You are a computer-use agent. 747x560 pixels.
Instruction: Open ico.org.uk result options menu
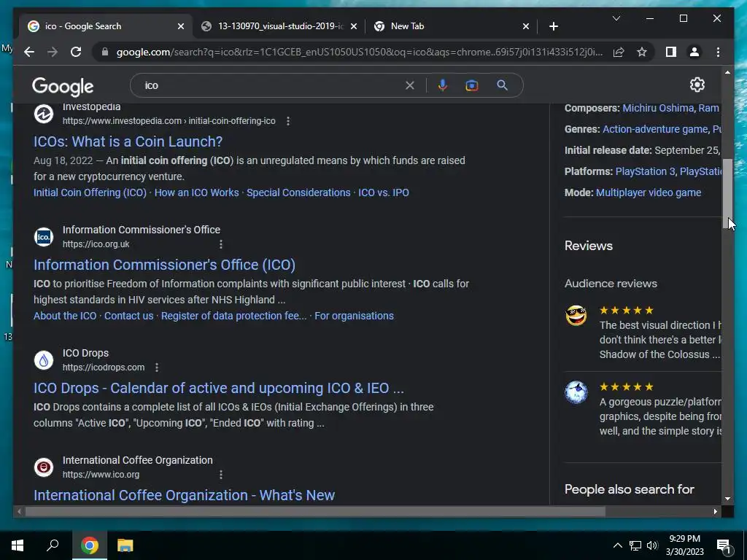point(220,244)
